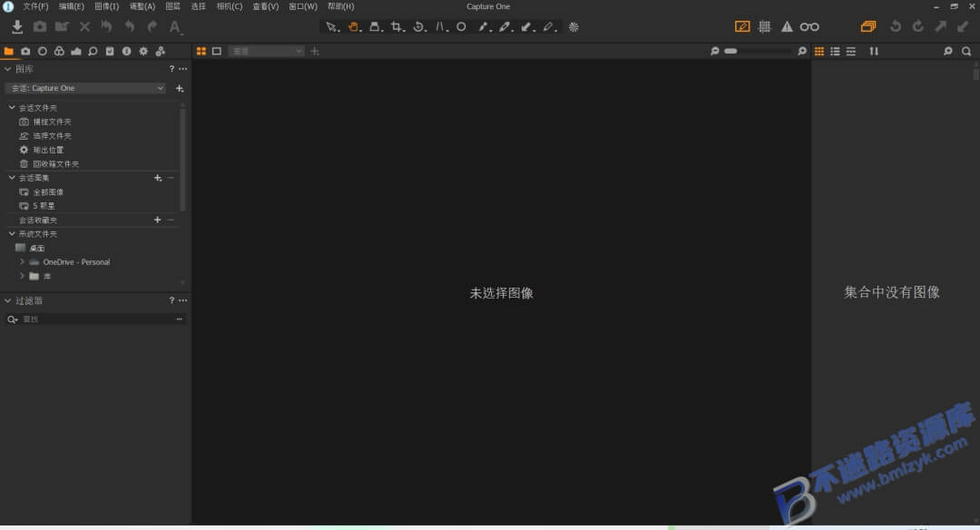The height and width of the screenshot is (530, 980).
Task: Click the browser thumbnail zoom slider
Action: click(x=757, y=51)
